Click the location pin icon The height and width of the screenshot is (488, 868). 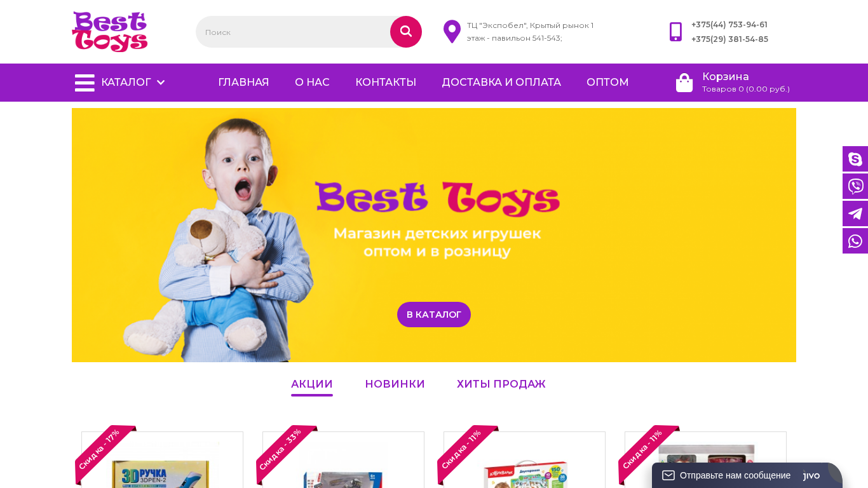tap(452, 32)
